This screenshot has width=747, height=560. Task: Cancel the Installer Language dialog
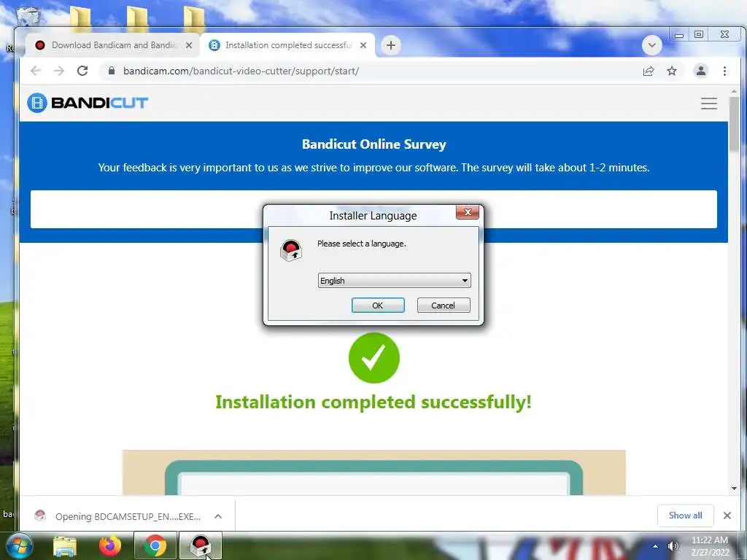(443, 306)
